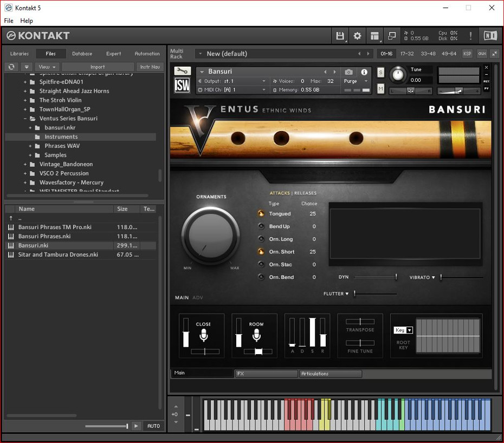Image resolution: width=504 pixels, height=443 pixels.
Task: Switch to the Libraries tab
Action: (20, 54)
